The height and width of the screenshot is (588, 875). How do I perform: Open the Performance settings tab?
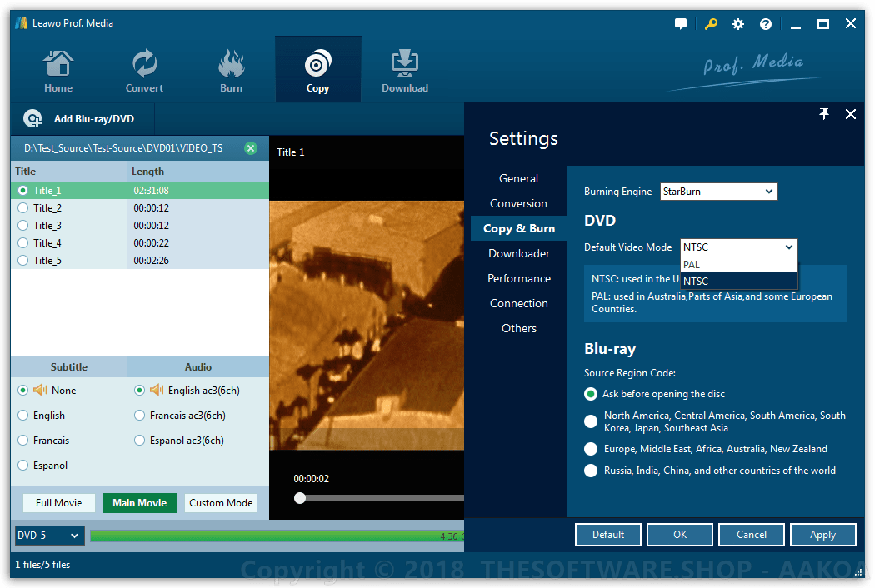click(519, 278)
